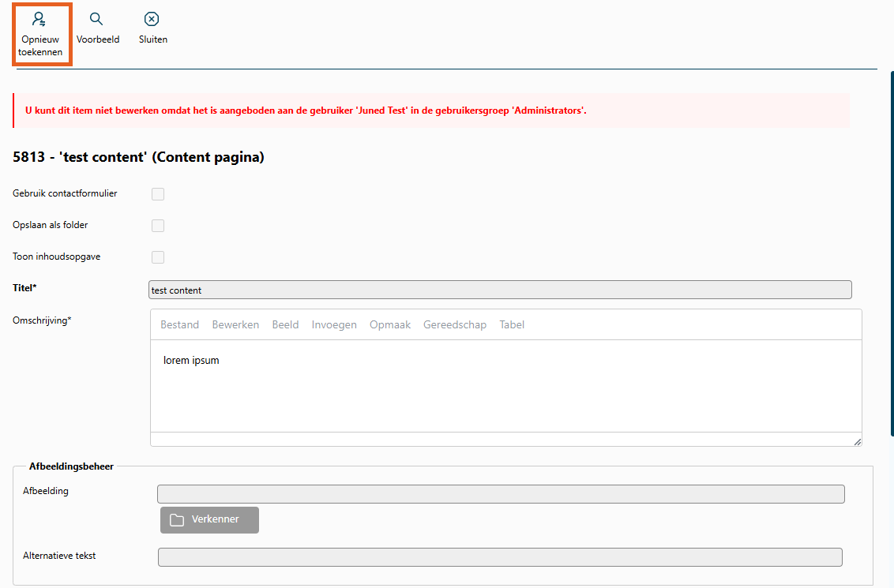Viewport: 894px width, 588px height.
Task: Click the folder icon on Verkenner button
Action: 177,520
